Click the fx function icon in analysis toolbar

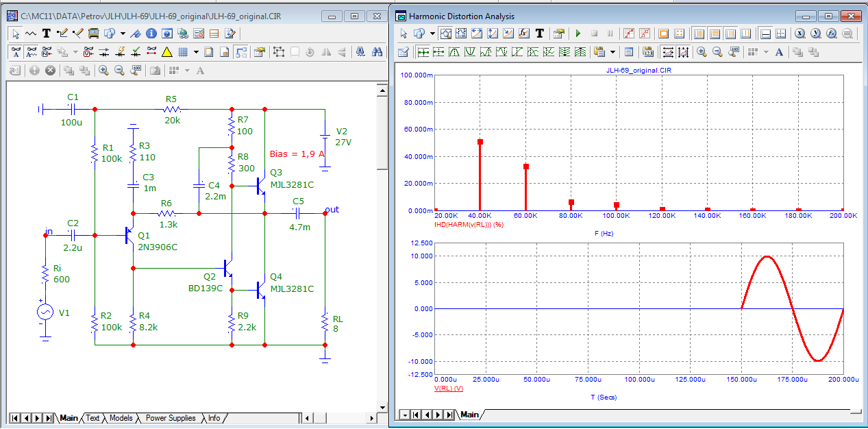(x=523, y=33)
